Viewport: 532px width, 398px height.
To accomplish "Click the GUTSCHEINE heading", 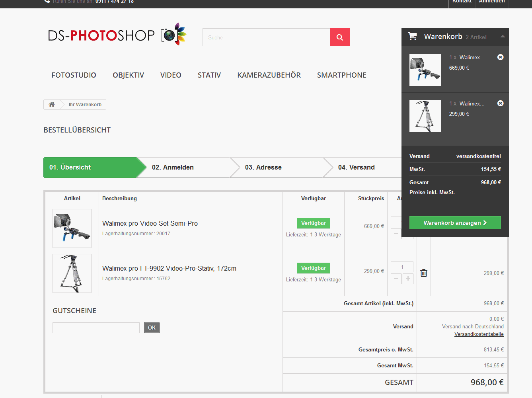I will point(74,311).
